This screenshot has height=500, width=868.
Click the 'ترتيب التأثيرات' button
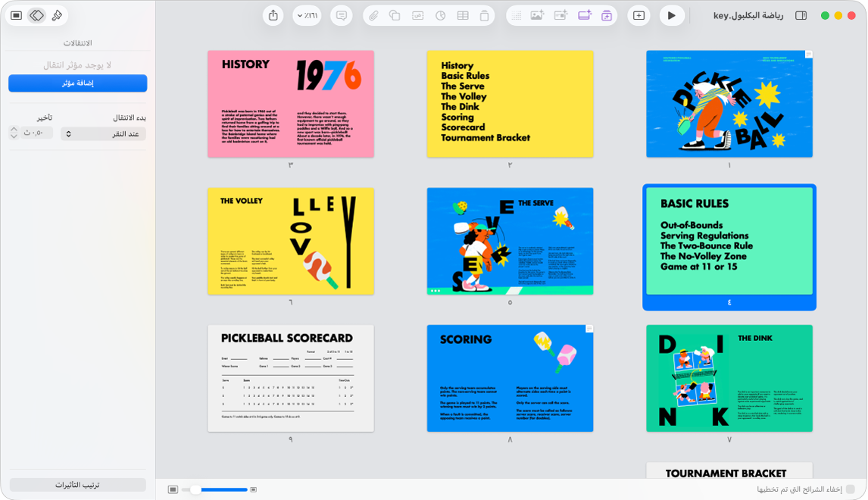[77, 485]
